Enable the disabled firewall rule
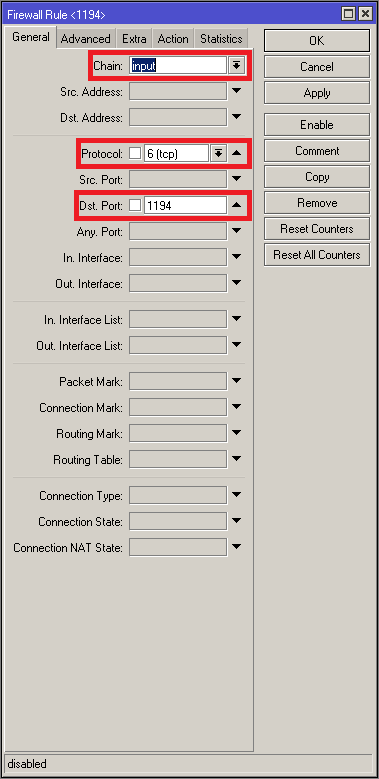379x779 pixels. [317, 125]
